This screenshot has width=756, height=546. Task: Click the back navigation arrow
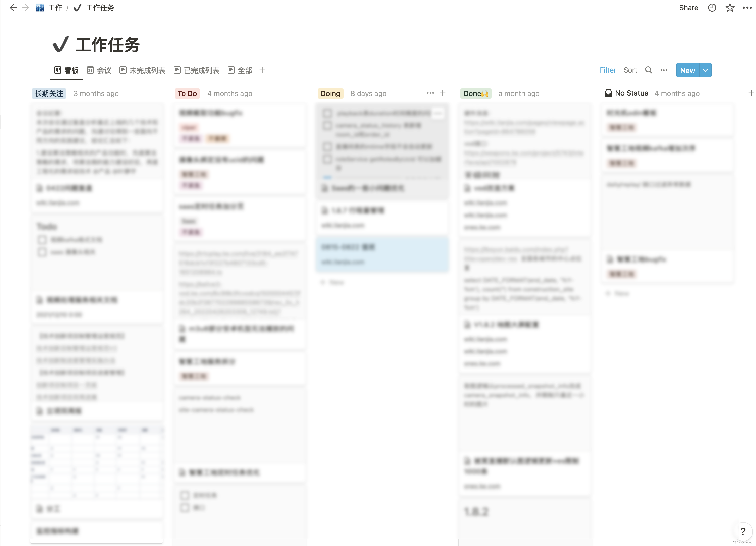point(12,8)
